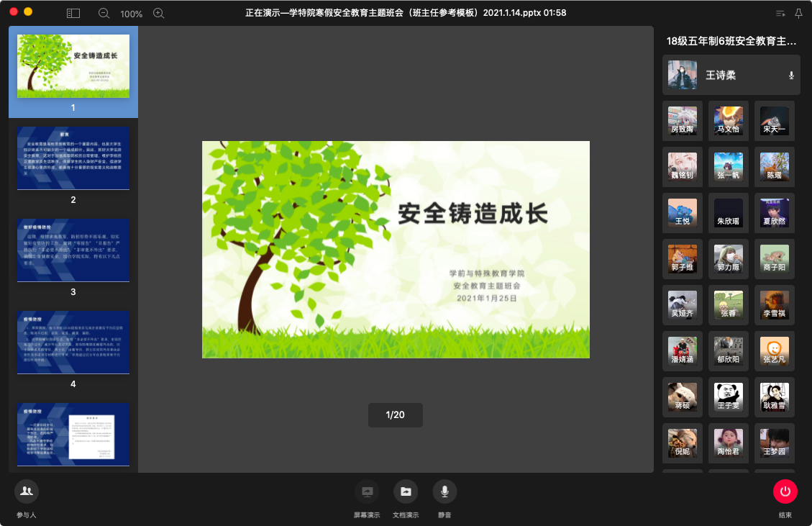Select participant 夏欣然 avatar

tap(775, 213)
